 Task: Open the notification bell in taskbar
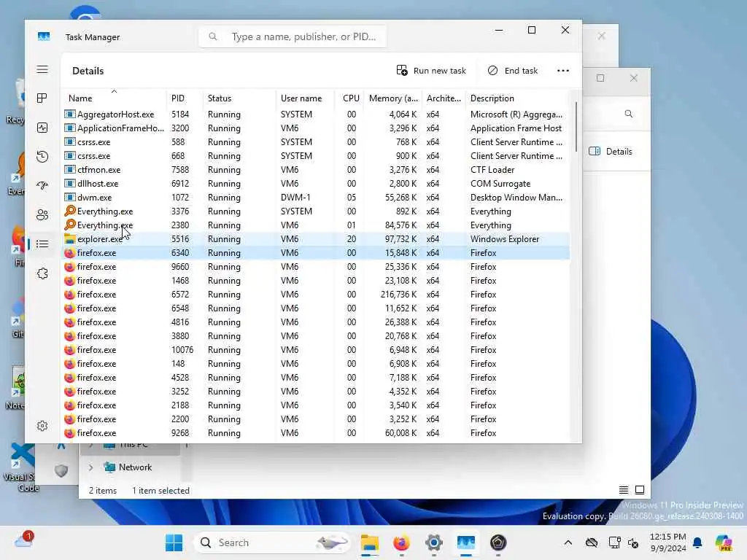pos(697,542)
